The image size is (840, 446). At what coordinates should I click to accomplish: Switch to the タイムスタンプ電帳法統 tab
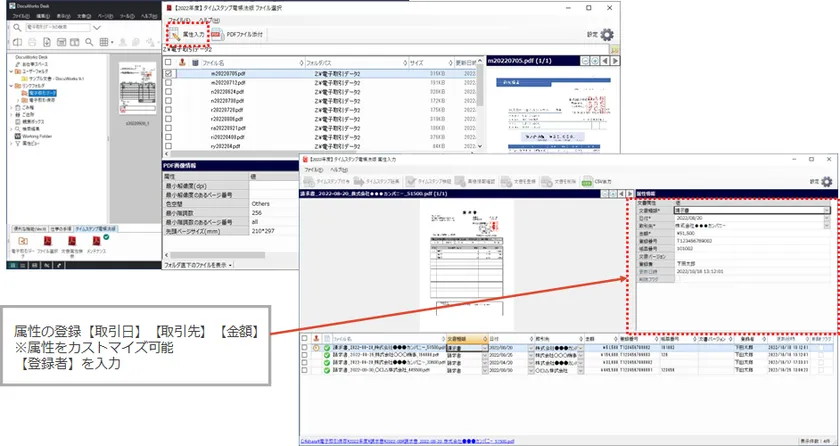click(x=97, y=229)
